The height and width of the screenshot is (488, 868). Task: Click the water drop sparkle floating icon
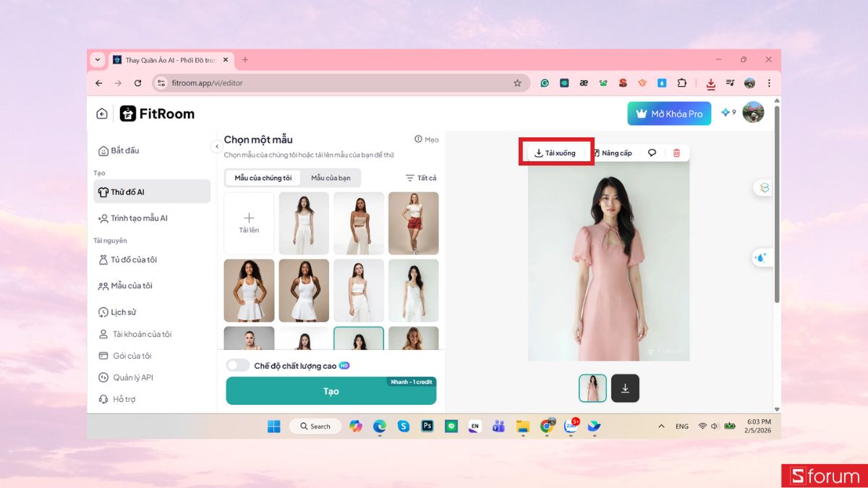pyautogui.click(x=762, y=257)
